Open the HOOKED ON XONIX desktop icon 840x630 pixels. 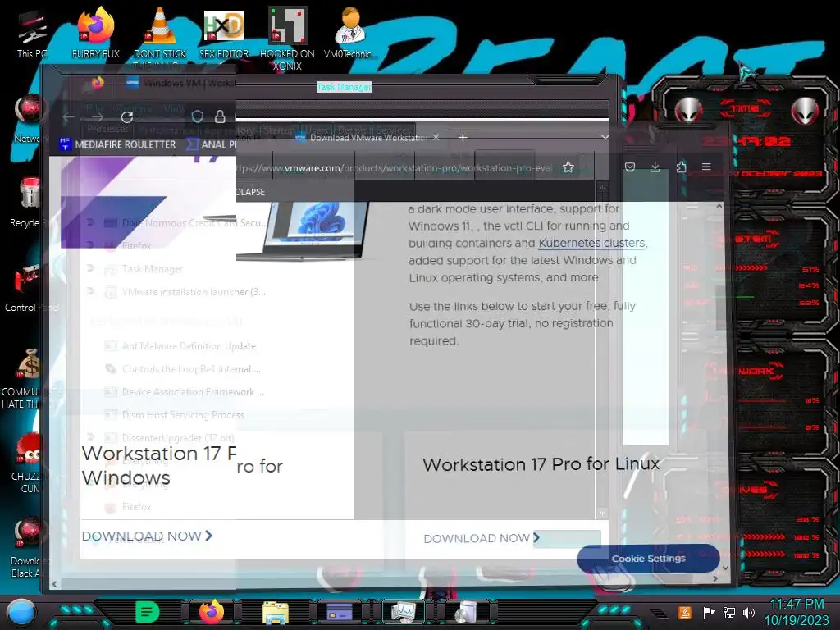pyautogui.click(x=287, y=38)
